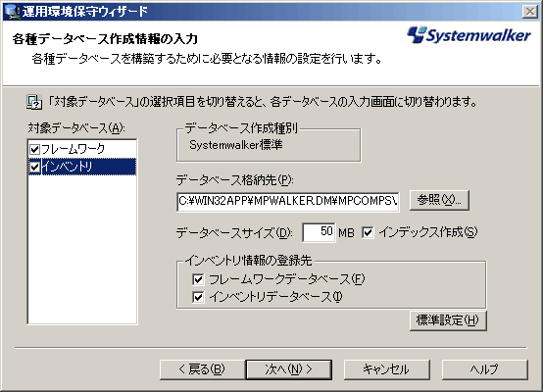
Task: Click the インベントリ情報の登録先 group title
Action: tap(248, 261)
